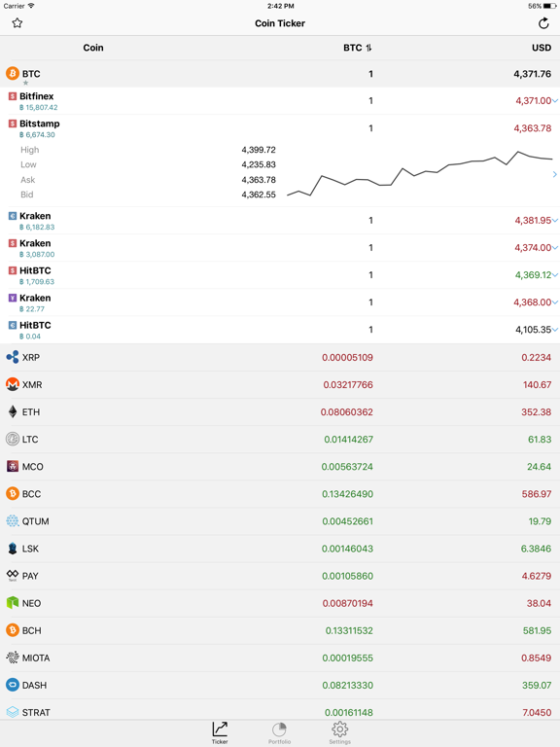Tap the STRAT coin logo

pyautogui.click(x=13, y=712)
